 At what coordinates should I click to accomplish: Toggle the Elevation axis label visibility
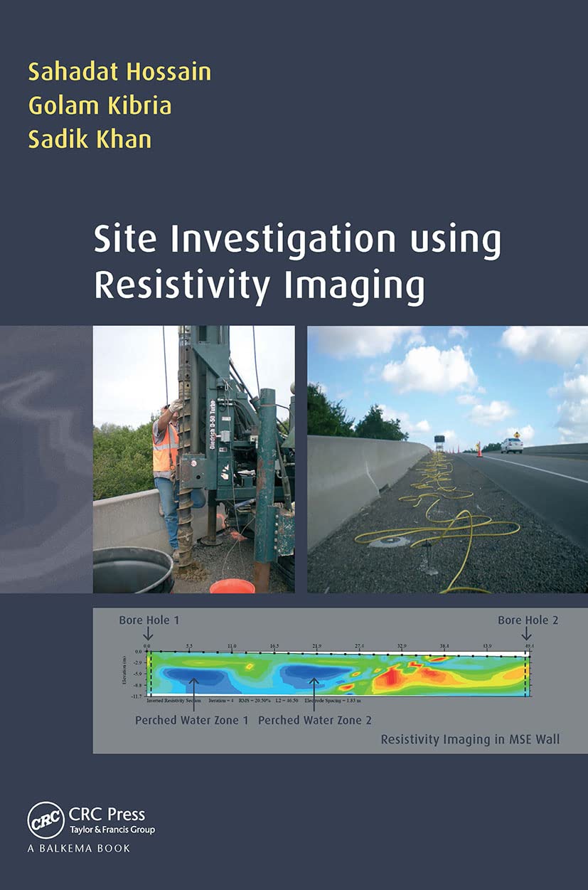[x=126, y=671]
